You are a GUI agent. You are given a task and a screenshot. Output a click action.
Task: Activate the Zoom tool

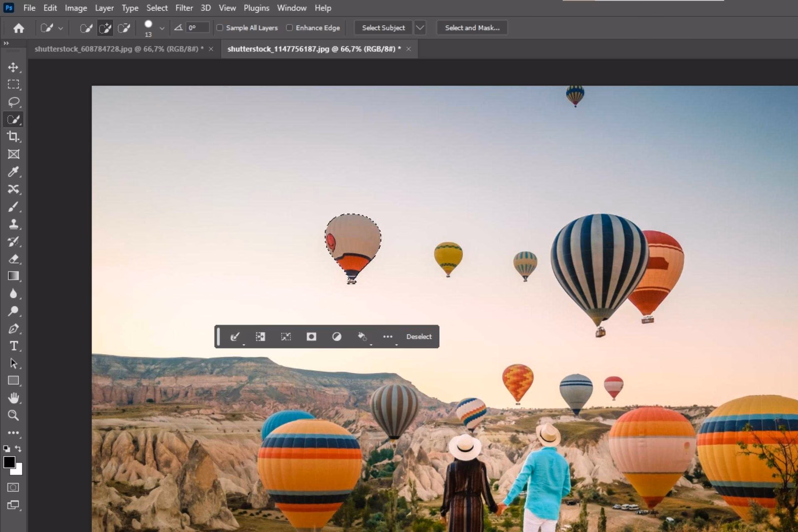pyautogui.click(x=14, y=415)
